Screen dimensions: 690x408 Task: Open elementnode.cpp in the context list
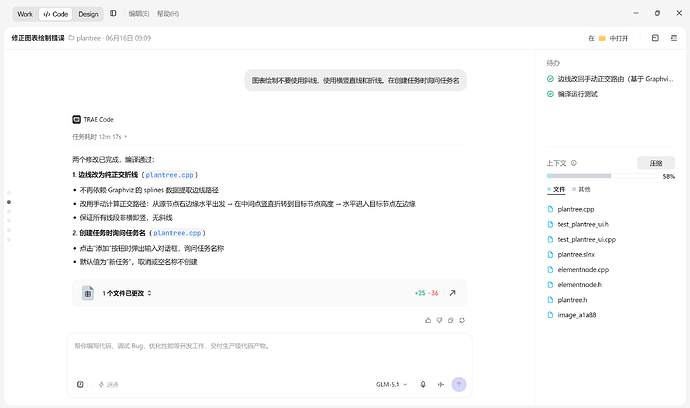(x=583, y=270)
